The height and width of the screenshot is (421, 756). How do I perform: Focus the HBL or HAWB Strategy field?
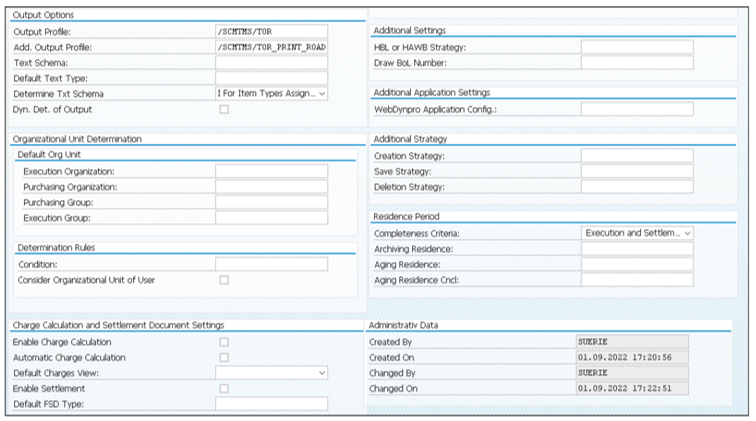pos(637,47)
